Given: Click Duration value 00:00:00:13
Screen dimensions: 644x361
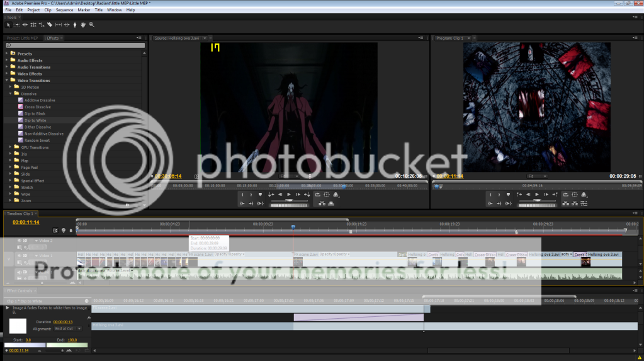Looking at the screenshot, I should [63, 322].
